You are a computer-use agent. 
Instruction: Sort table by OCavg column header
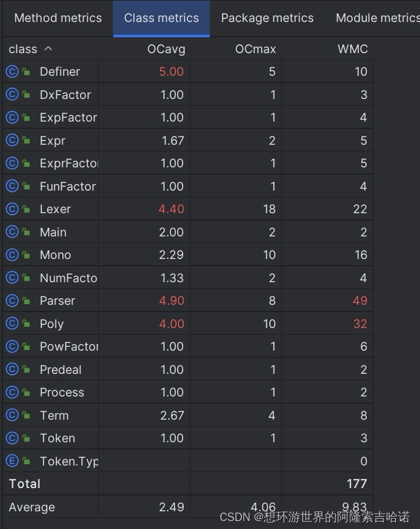click(x=166, y=49)
